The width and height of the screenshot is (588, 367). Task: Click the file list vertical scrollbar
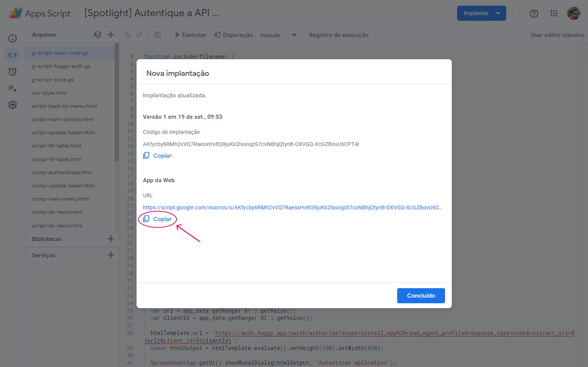pyautogui.click(x=117, y=102)
